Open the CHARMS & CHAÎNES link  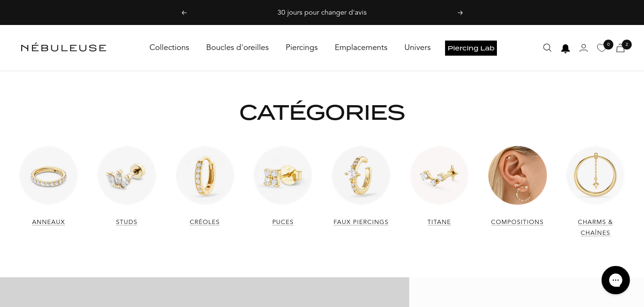pyautogui.click(x=595, y=227)
